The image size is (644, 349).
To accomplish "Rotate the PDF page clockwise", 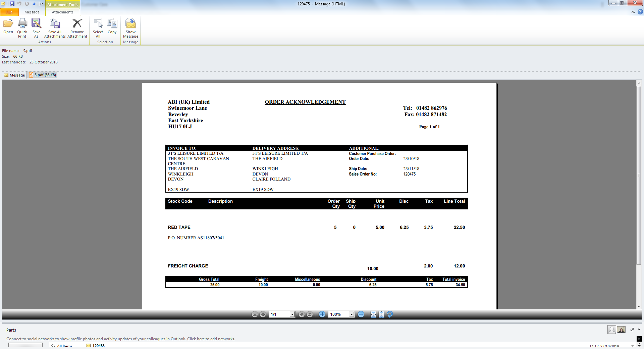I will [x=390, y=314].
